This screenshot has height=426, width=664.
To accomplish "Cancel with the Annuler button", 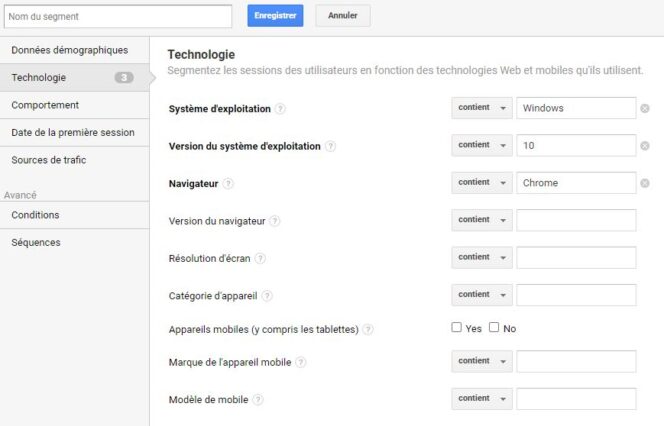I will coord(343,16).
